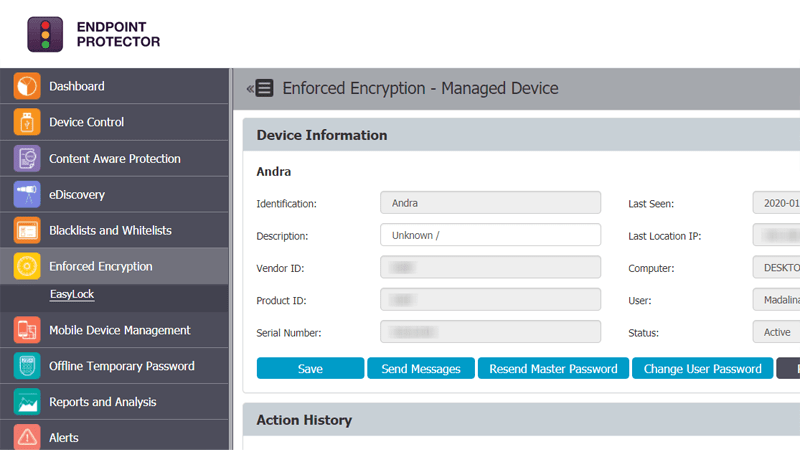
Task: Click the Andra device name heading
Action: pyautogui.click(x=273, y=171)
